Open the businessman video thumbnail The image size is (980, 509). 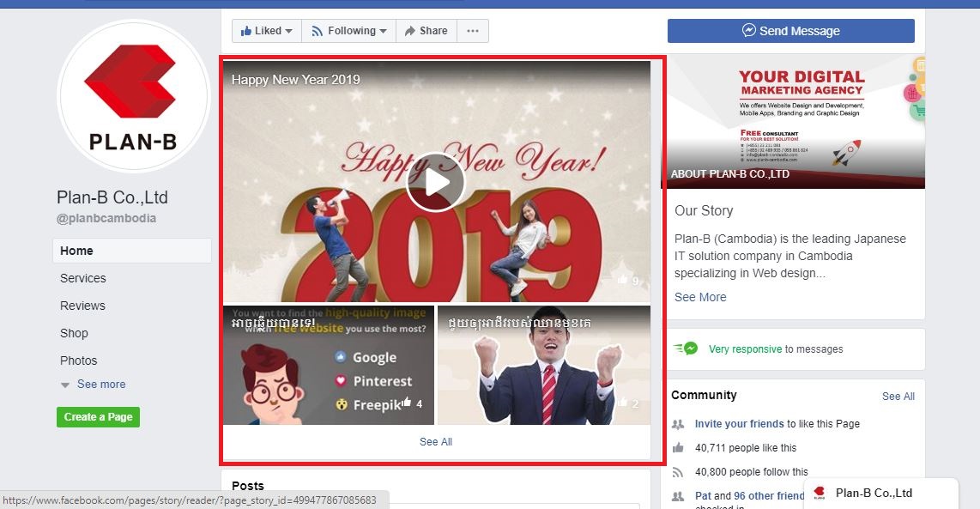tap(543, 366)
